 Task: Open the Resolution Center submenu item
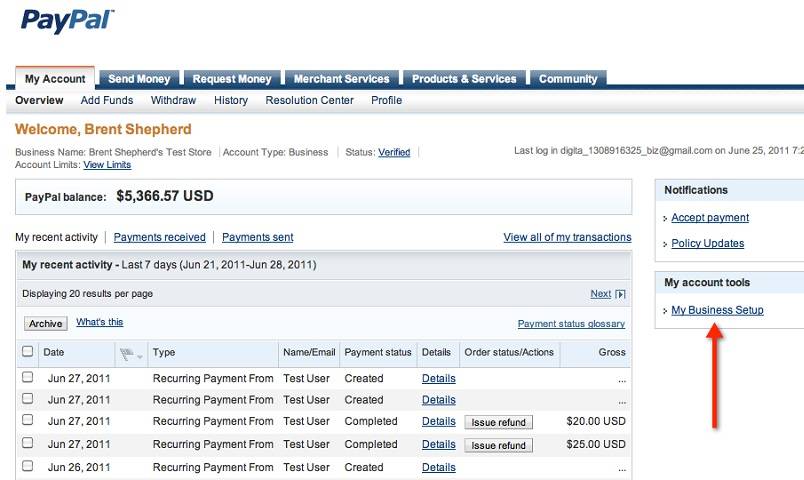pos(309,100)
